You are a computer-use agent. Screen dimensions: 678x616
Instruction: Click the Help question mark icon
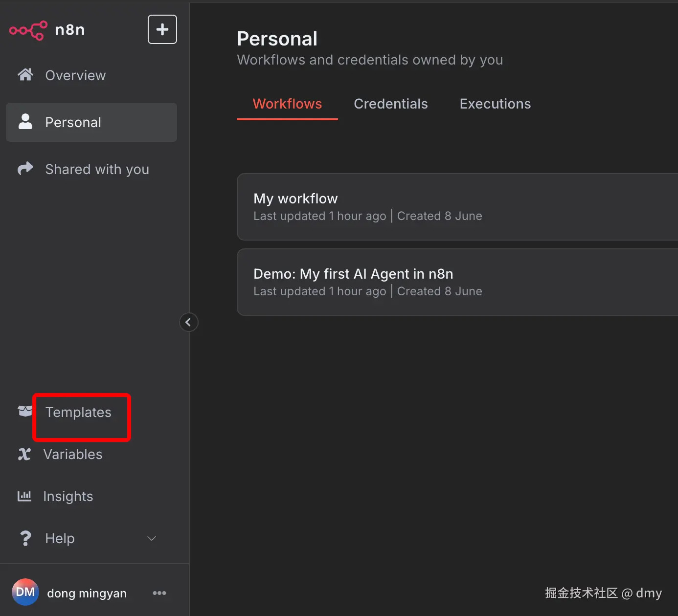click(x=25, y=538)
